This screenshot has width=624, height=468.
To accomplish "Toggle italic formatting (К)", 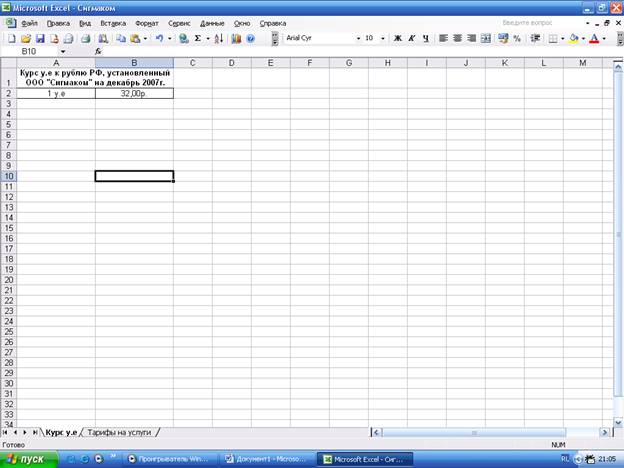I will [x=412, y=38].
